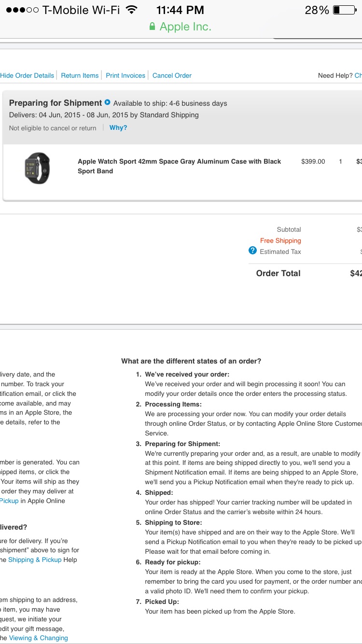Open the Apple Watch Sport product title
The width and height of the screenshot is (362, 644).
179,166
